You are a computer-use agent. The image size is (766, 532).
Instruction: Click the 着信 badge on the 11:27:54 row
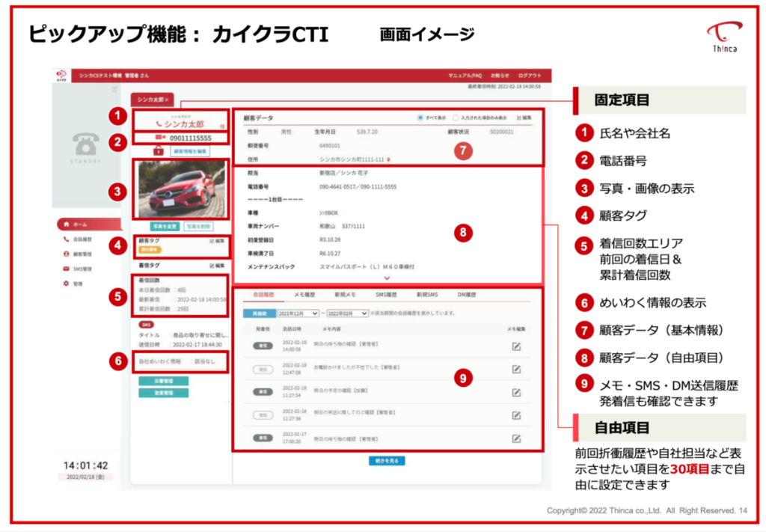(x=263, y=392)
